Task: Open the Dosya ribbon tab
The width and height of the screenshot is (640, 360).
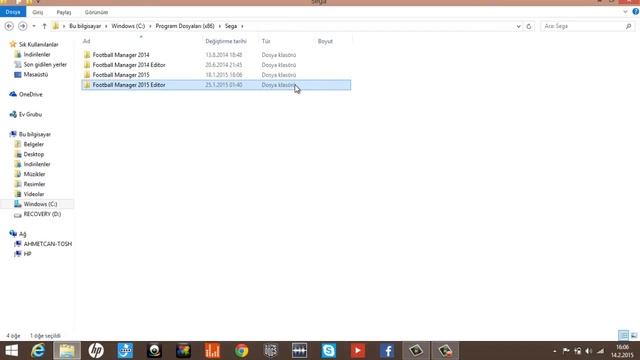Action: (x=13, y=12)
